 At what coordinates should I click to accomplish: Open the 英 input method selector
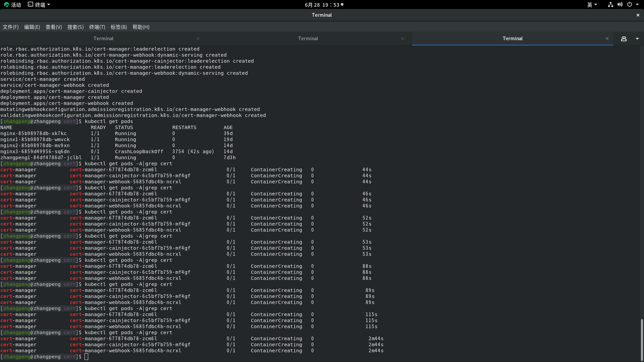[x=592, y=5]
